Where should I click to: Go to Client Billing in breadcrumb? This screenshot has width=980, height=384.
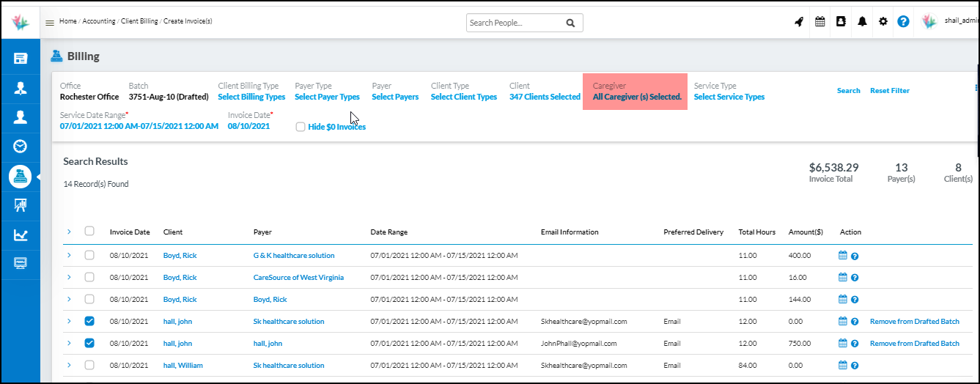click(139, 21)
